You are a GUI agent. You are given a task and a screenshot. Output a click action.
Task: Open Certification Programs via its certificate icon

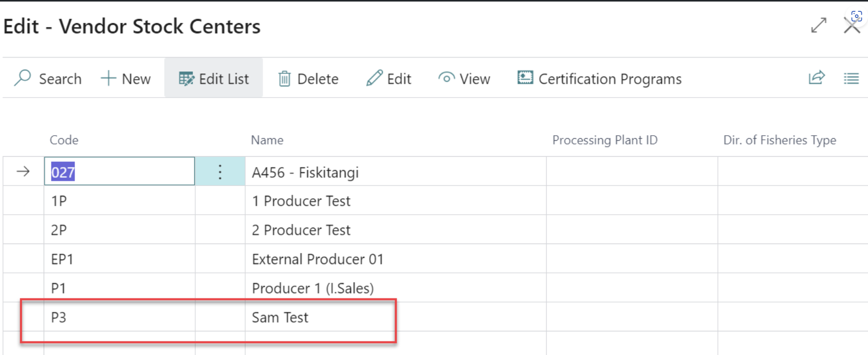coord(525,78)
